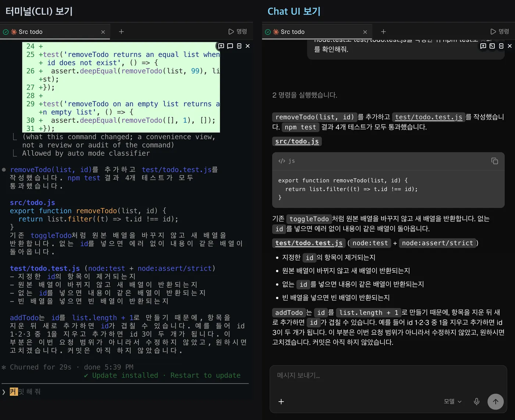Click the terminal prompt input line 커밋해줘

click(x=125, y=392)
